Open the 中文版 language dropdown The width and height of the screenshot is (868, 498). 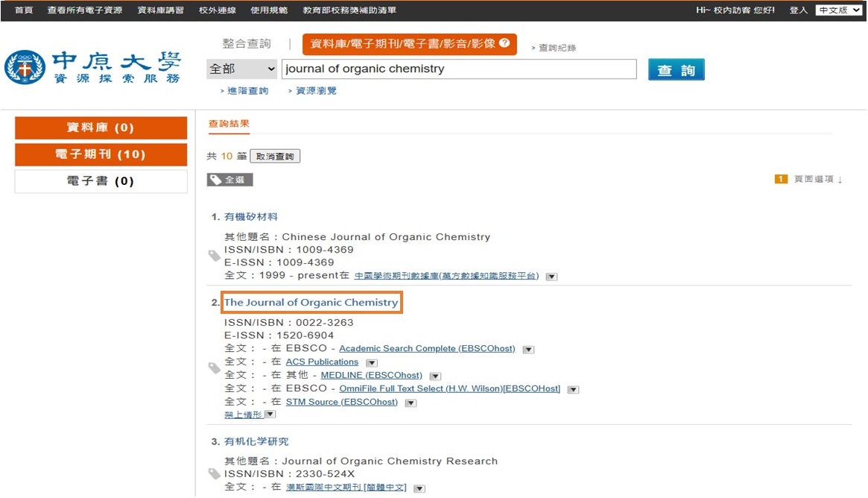click(x=839, y=10)
